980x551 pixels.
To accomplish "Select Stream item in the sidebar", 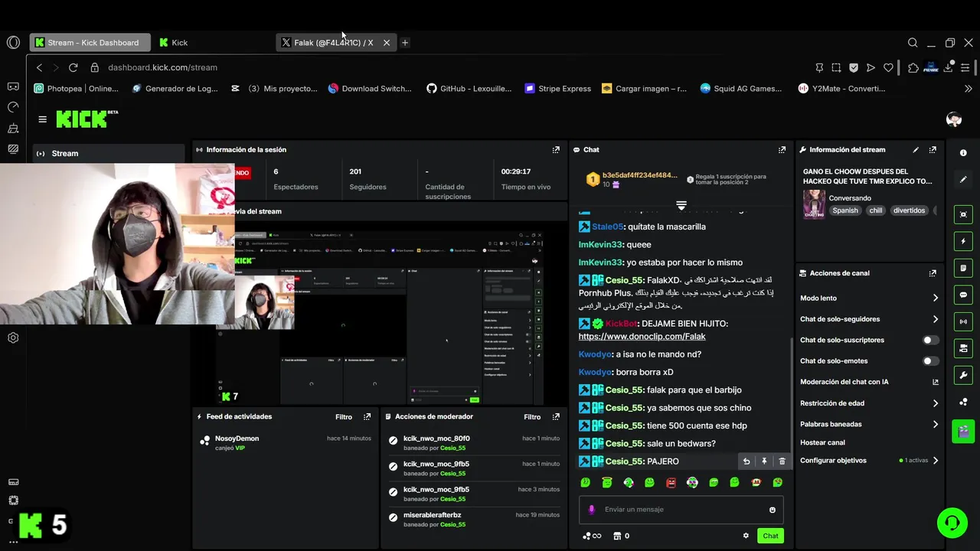I will pyautogui.click(x=108, y=153).
